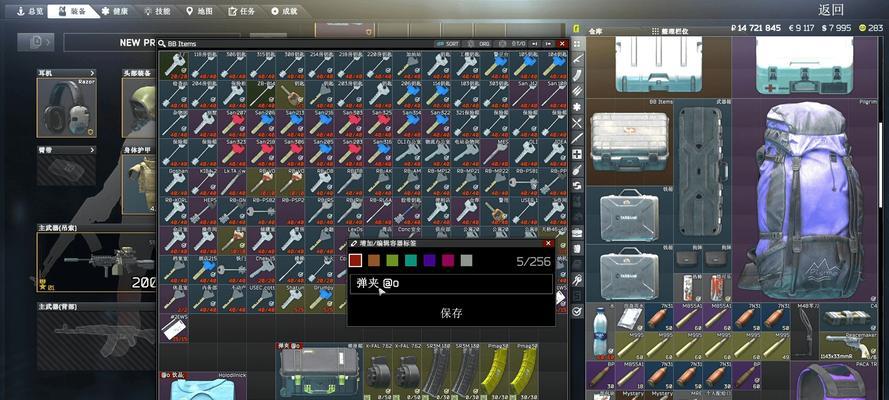Open the BB Items case in stash
This screenshot has width=889, height=400.
click(x=628, y=141)
